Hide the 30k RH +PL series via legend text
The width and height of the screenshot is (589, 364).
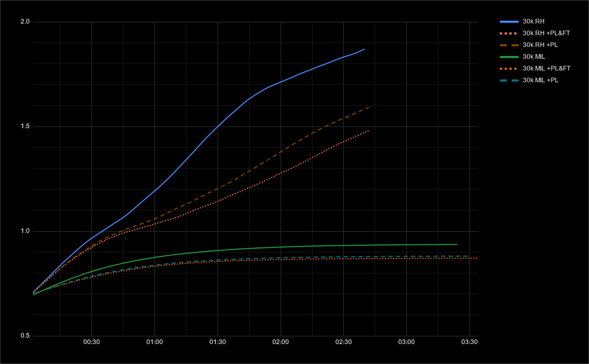540,45
